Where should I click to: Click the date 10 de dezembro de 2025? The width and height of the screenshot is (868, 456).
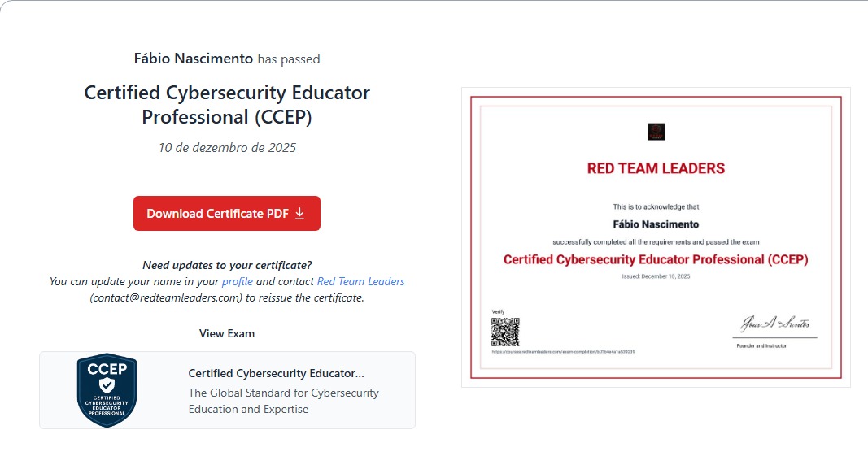coord(227,148)
